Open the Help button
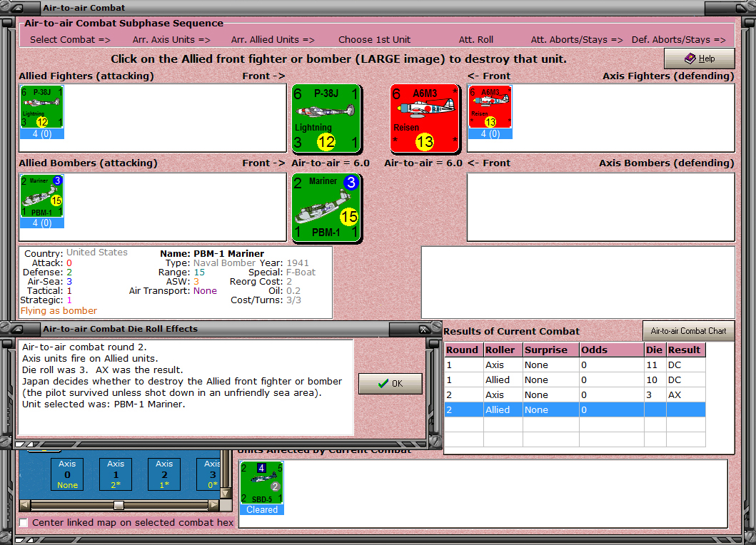Screen dimensions: 756x545 (x=700, y=58)
